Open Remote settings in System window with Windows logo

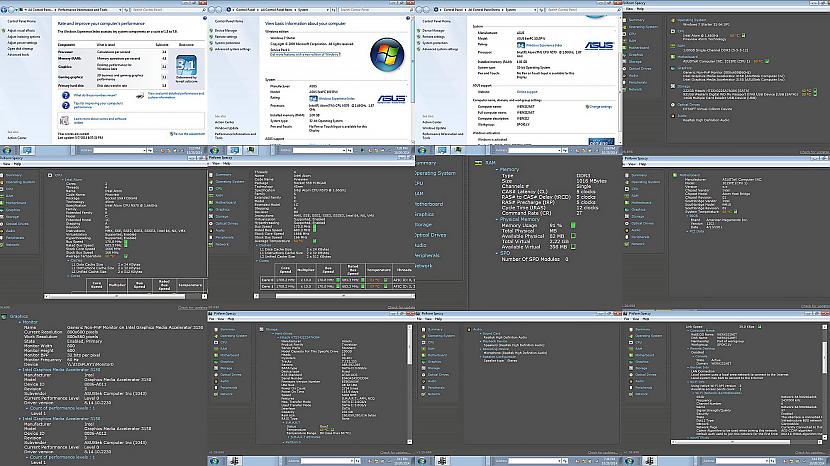[x=226, y=37]
